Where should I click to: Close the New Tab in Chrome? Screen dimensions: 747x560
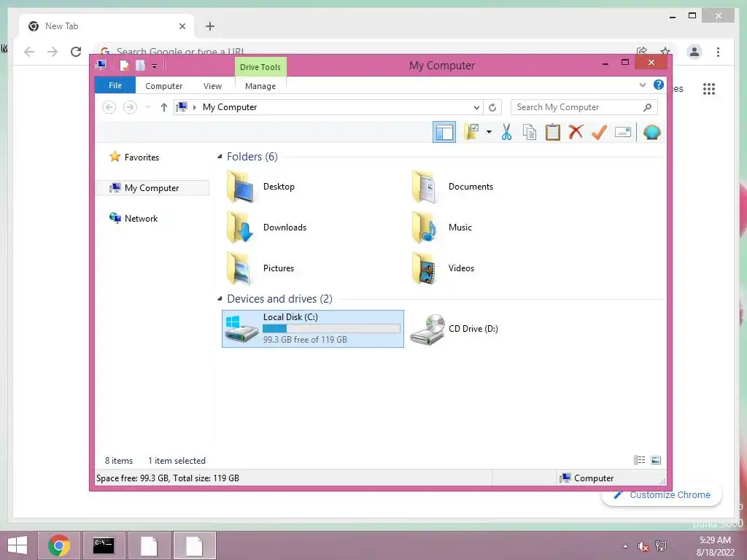(182, 26)
